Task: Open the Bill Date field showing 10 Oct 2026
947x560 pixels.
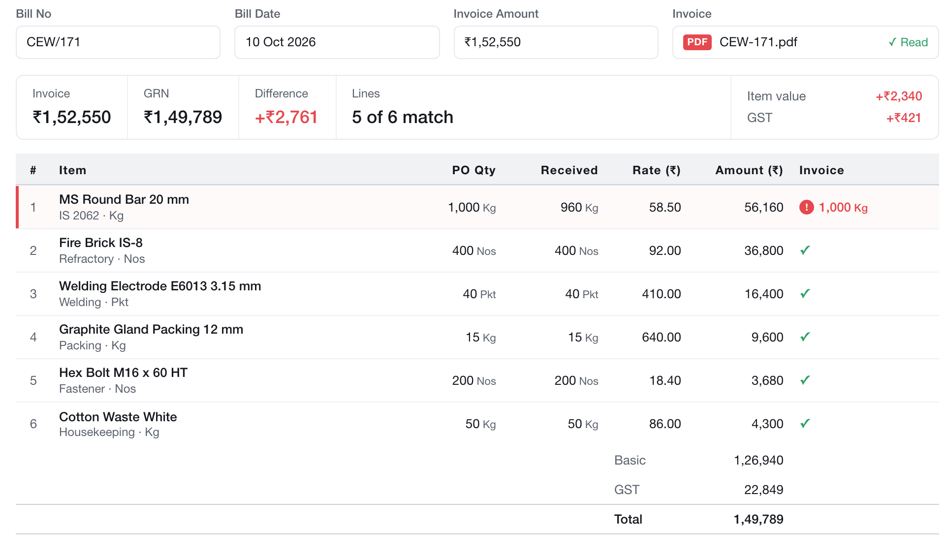Action: [x=337, y=42]
